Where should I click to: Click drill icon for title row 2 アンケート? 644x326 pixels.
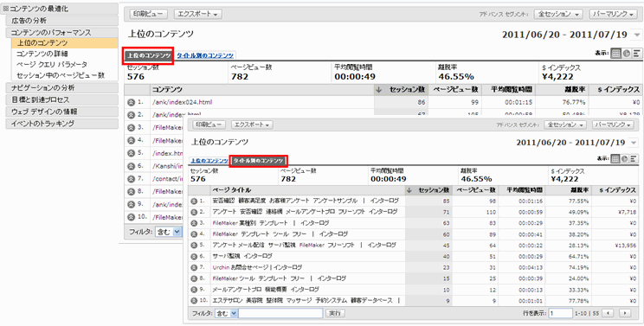coord(194,212)
